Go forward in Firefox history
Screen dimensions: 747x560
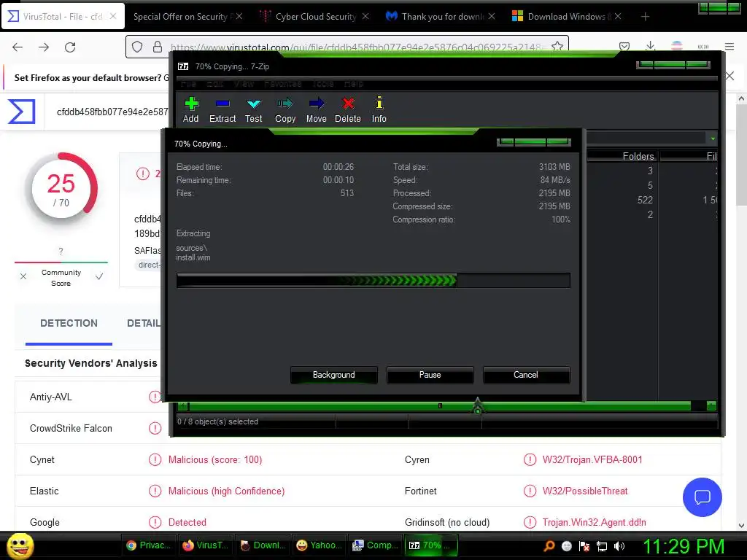tap(44, 47)
